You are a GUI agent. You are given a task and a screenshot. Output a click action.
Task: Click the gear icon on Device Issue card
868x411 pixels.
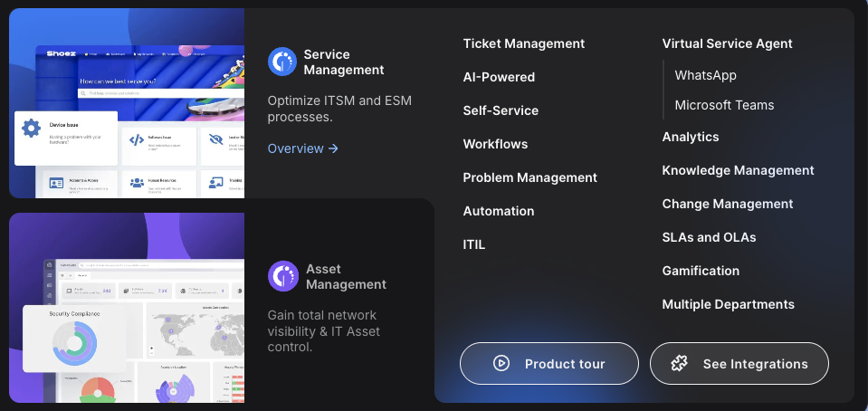(31, 129)
